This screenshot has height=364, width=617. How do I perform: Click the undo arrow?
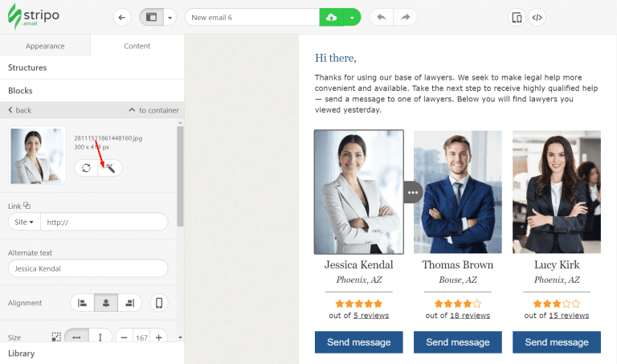382,18
